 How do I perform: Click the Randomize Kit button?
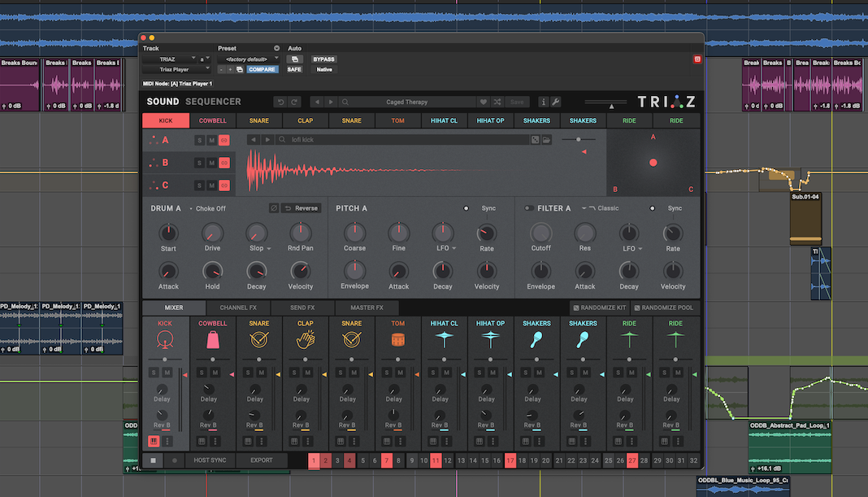[600, 307]
